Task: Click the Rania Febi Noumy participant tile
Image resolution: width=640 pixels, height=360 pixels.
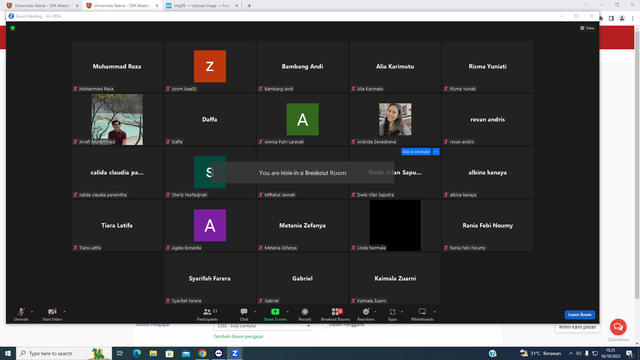Action: coord(488,225)
